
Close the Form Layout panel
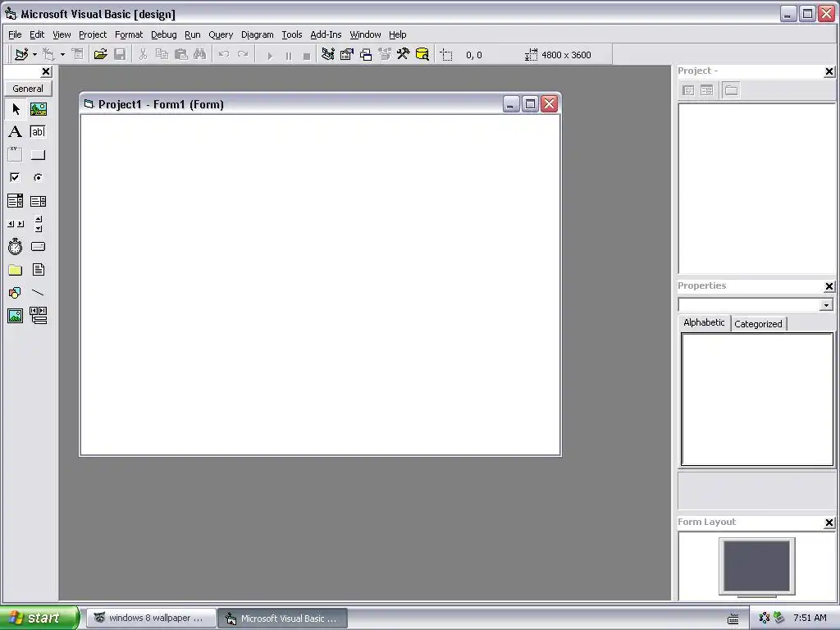pos(829,523)
